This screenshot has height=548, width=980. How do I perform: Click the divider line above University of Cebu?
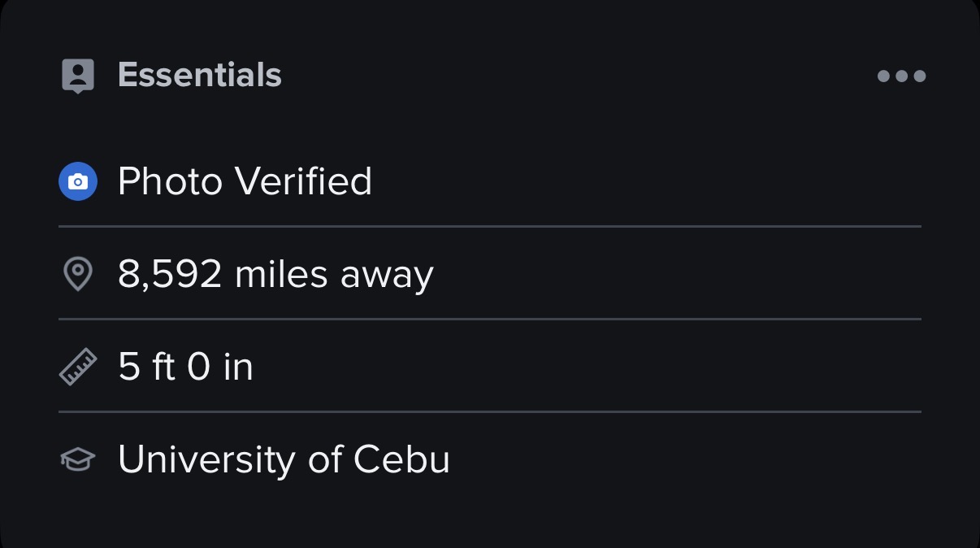pyautogui.click(x=490, y=412)
